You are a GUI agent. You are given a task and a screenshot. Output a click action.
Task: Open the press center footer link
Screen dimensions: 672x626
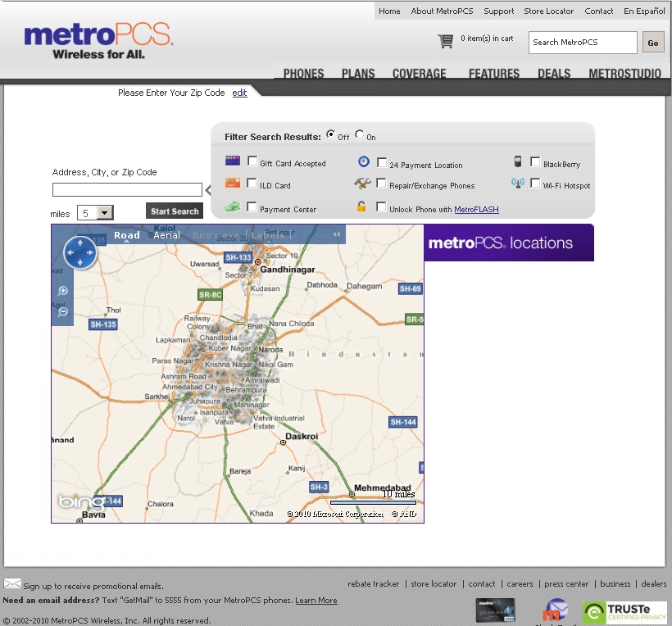[x=566, y=583]
